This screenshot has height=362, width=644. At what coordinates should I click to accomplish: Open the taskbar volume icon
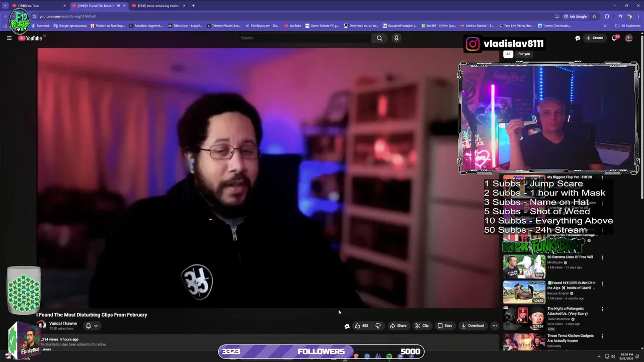pos(613,356)
